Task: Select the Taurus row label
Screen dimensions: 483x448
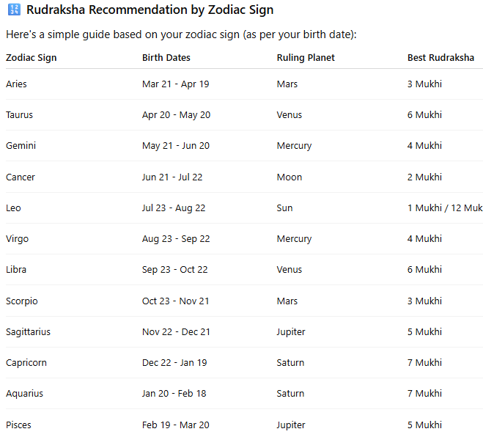Action: tap(19, 115)
